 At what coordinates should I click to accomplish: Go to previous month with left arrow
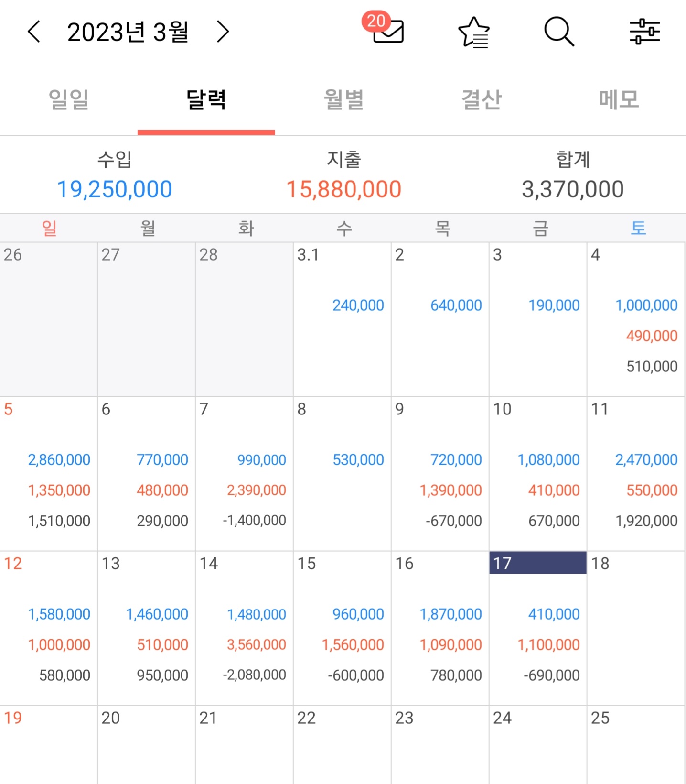[33, 32]
